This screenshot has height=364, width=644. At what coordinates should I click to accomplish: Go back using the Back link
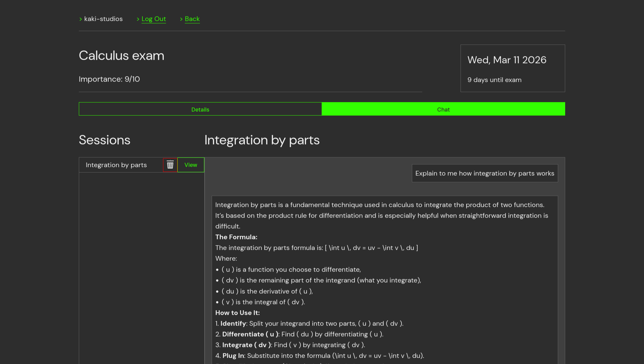(x=192, y=19)
